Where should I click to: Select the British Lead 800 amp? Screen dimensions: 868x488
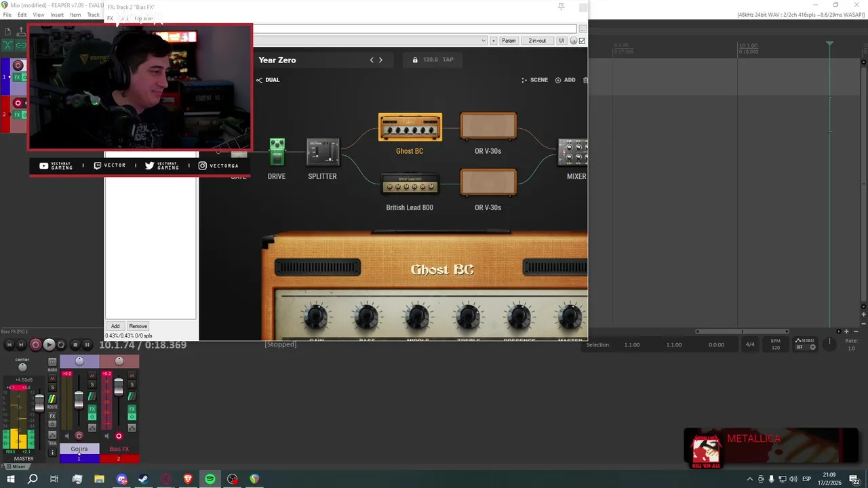point(410,184)
